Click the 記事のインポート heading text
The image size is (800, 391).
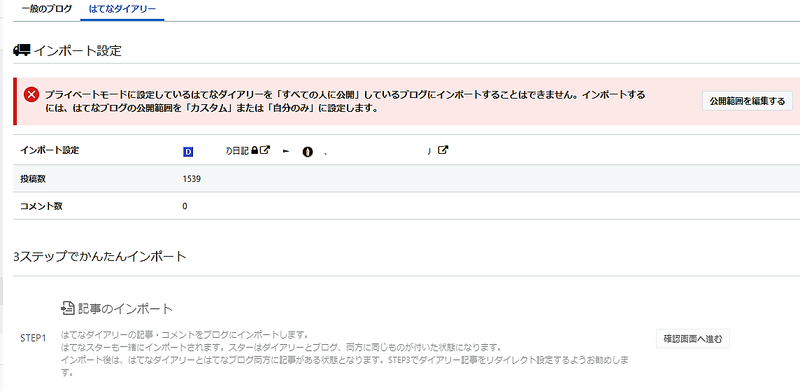pos(126,308)
